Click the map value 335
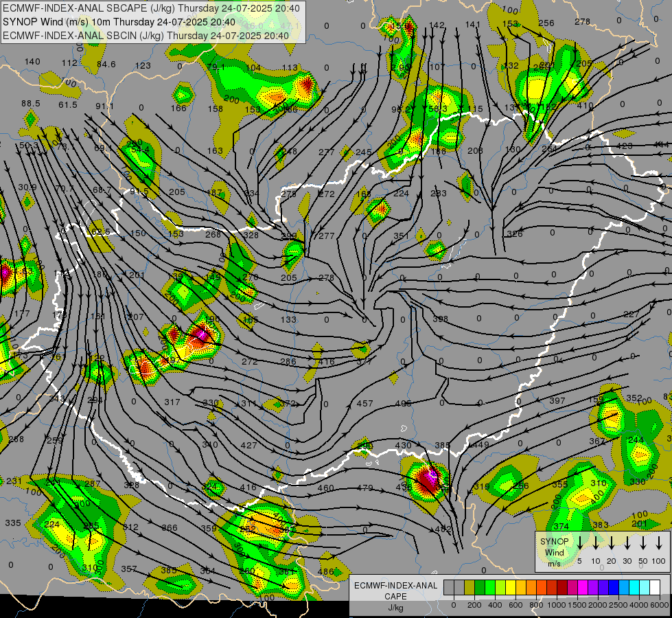 click(x=13, y=523)
